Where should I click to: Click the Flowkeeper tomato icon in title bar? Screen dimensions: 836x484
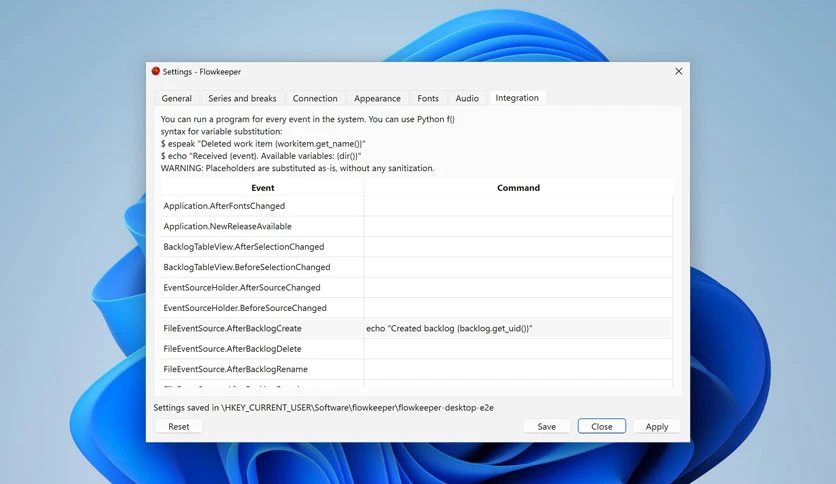156,71
